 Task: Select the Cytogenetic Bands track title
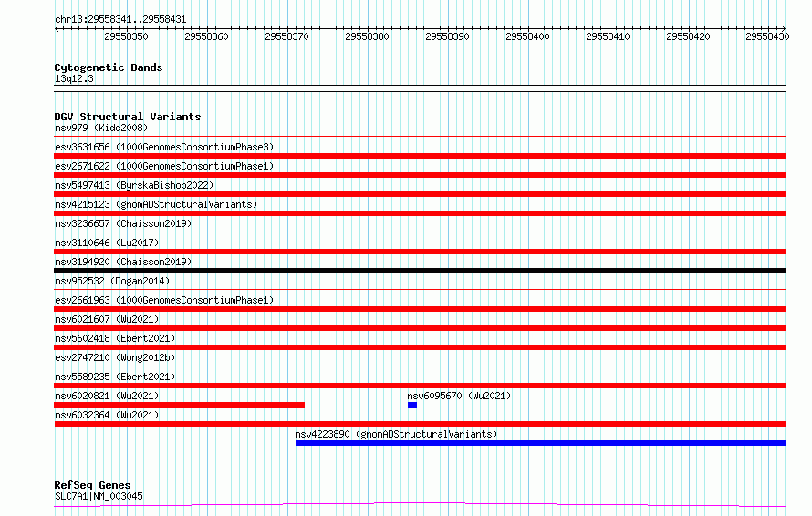(109, 67)
